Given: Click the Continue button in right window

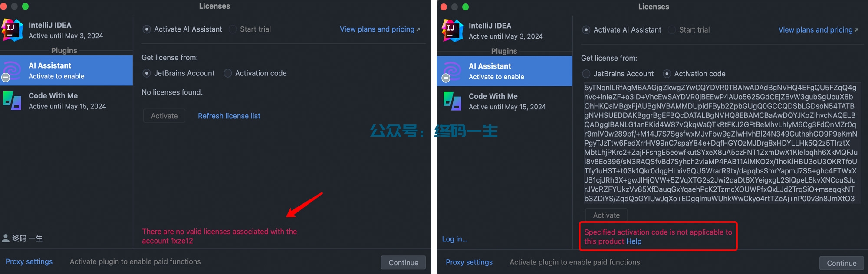Looking at the screenshot, I should 842,263.
